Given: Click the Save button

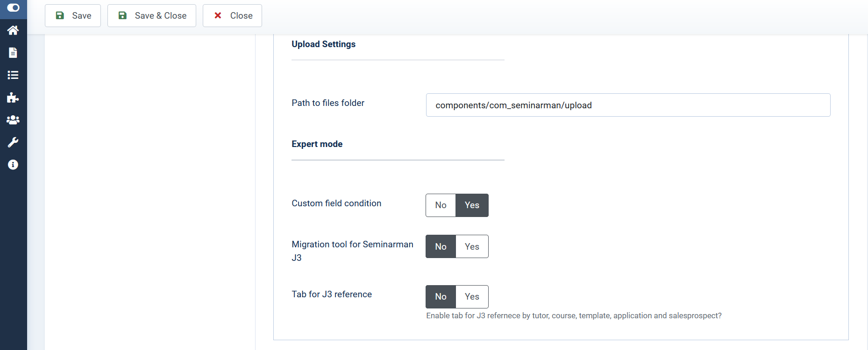Looking at the screenshot, I should [x=73, y=16].
